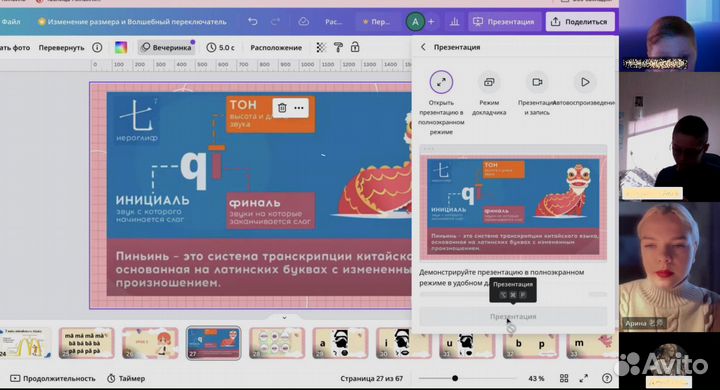This screenshot has height=390, width=720.
Task: Click the Презентация button in the top bar
Action: 504,22
